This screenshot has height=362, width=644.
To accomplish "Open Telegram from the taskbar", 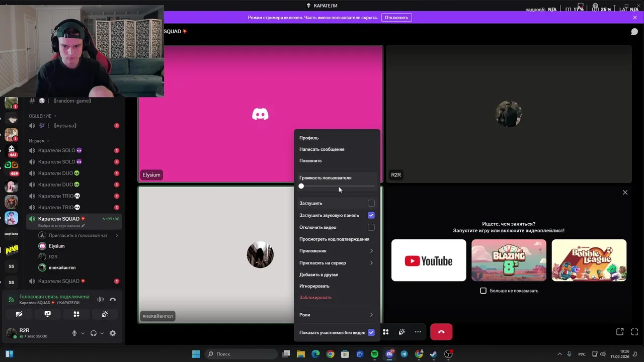I will [404, 354].
